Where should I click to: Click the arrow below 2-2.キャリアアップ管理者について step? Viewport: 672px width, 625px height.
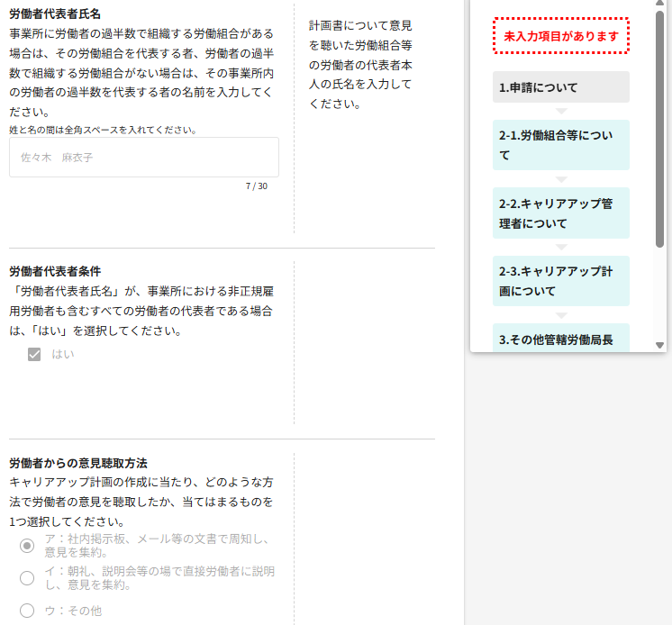[561, 247]
